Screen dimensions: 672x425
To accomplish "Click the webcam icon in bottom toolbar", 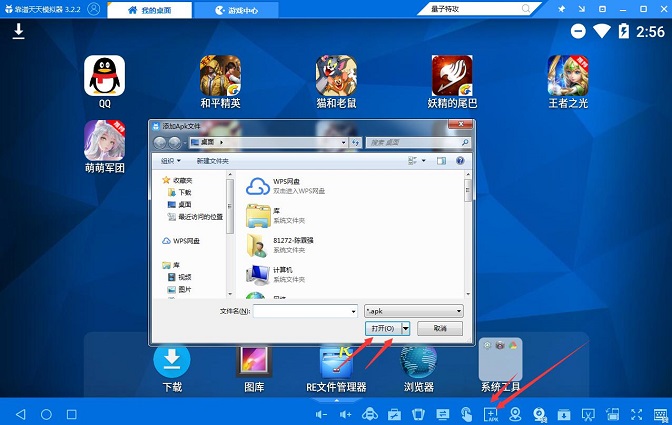I will coord(540,414).
